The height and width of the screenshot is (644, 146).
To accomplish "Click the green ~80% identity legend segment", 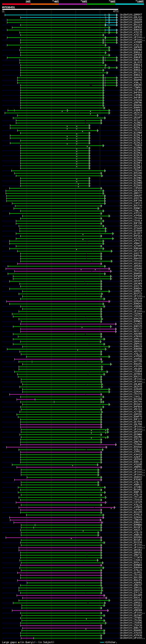I will [x=101, y=4].
